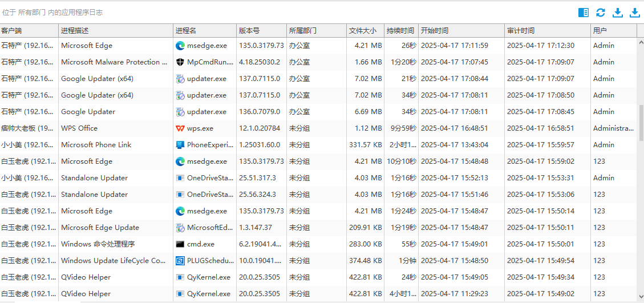Click version 1.3.147.37

tap(256, 227)
